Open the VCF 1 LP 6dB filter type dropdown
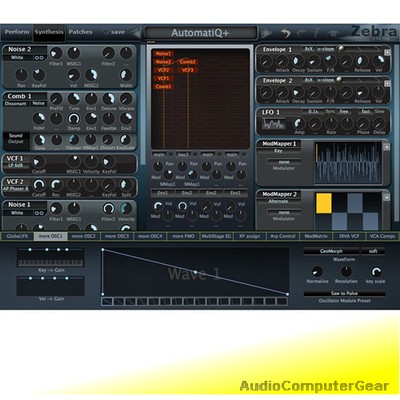Screen dimensions: 400x400 point(17,166)
